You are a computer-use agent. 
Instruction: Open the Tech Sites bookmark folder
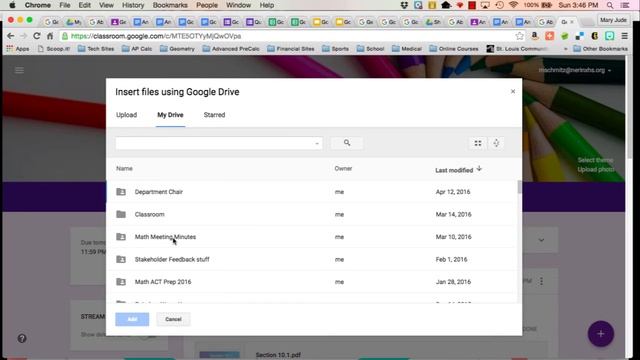point(96,49)
